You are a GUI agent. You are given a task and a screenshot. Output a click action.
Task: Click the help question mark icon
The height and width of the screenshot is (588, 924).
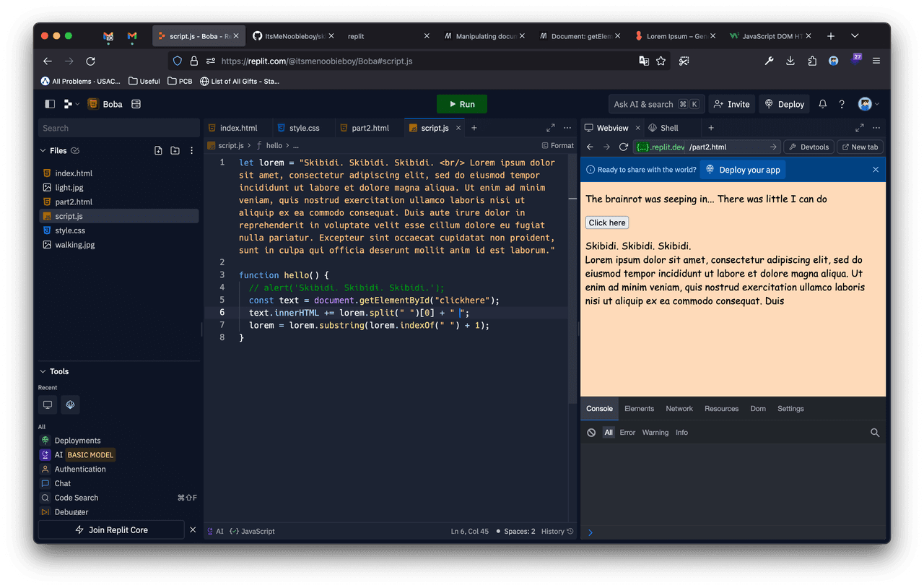[842, 104]
